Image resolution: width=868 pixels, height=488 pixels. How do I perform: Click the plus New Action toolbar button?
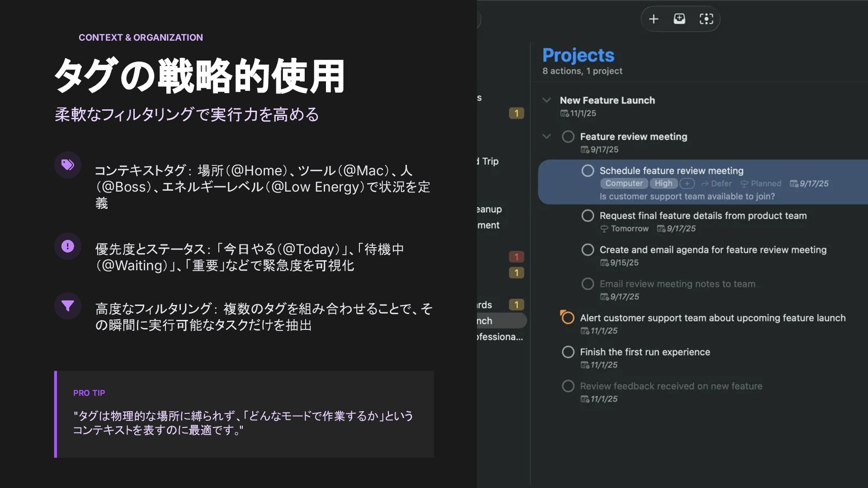coord(653,19)
